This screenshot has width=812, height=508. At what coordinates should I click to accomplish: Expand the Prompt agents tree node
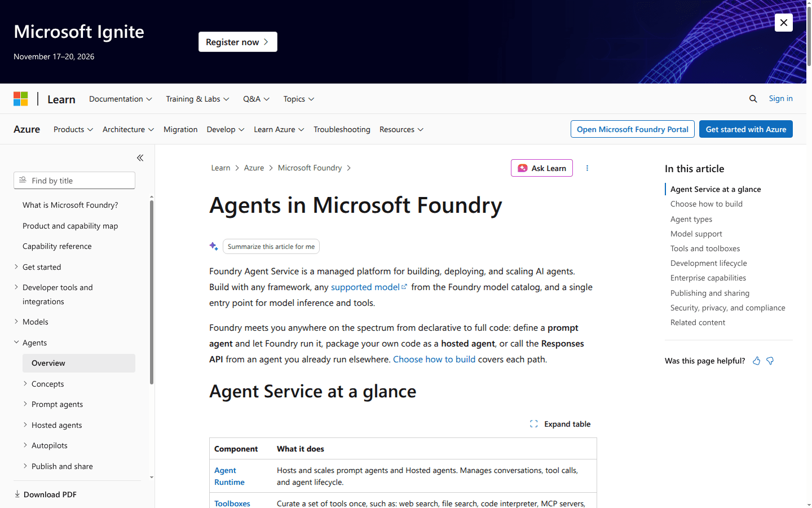pyautogui.click(x=25, y=404)
